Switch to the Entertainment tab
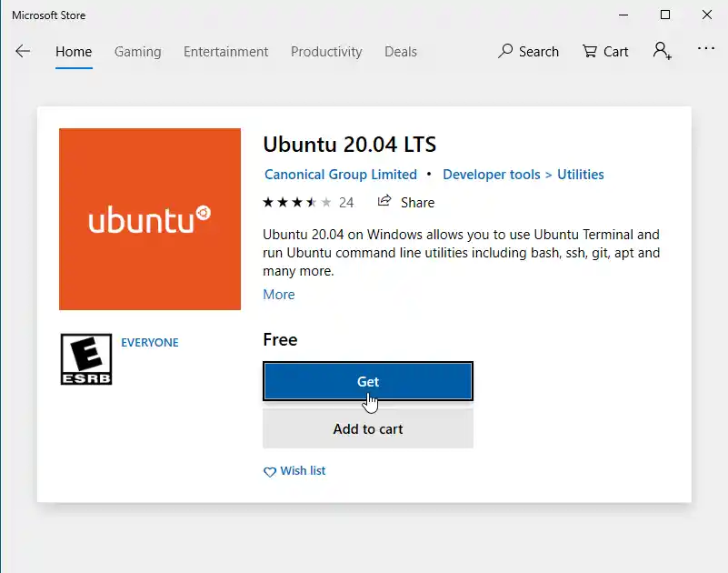Image resolution: width=728 pixels, height=573 pixels. pos(225,52)
